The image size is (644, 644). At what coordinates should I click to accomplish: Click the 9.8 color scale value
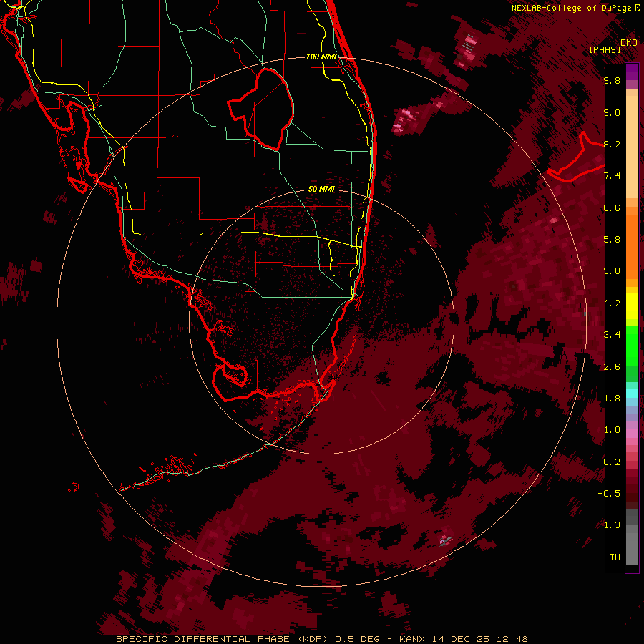click(612, 80)
